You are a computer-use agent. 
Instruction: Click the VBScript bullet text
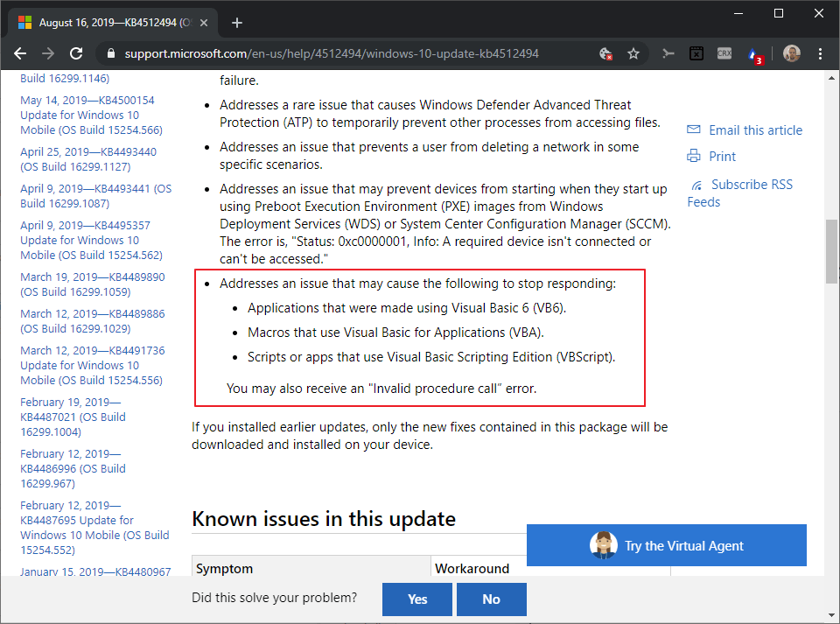431,357
